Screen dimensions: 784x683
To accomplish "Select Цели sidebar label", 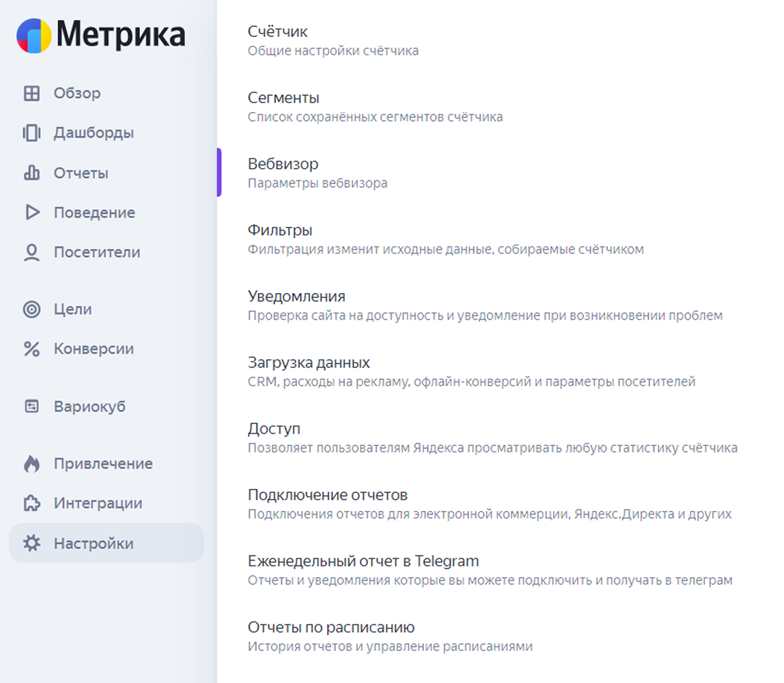I will point(73,309).
